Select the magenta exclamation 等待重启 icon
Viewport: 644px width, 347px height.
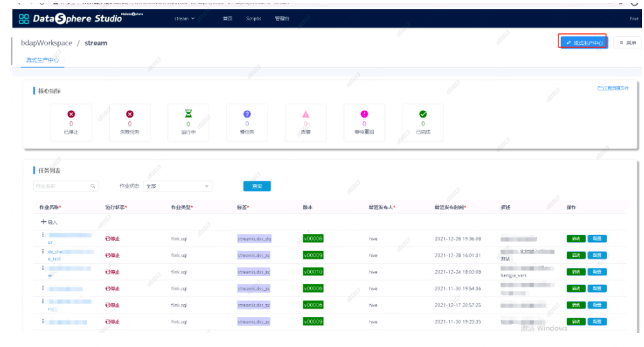(x=364, y=114)
